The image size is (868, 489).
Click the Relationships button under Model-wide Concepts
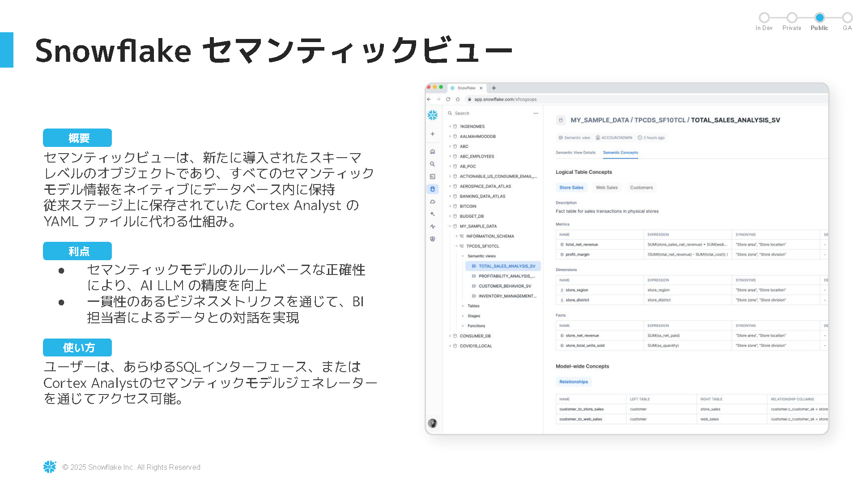(x=573, y=382)
